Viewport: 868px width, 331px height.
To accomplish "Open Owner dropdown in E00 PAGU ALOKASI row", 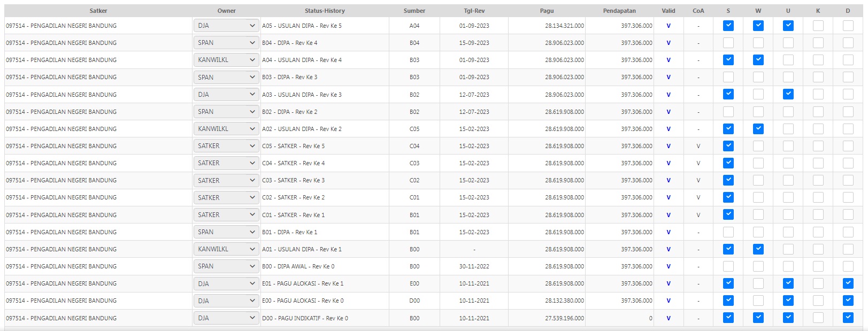I will [226, 301].
